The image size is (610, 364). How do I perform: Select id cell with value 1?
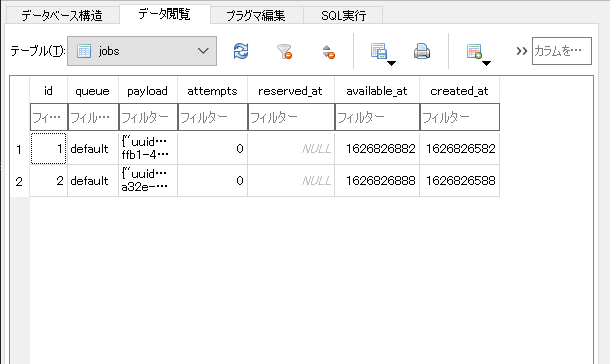click(49, 149)
